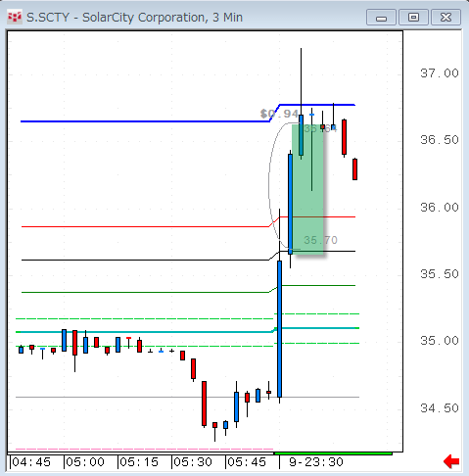
Task: Close the S.SCTY chart window
Action: [x=446, y=18]
